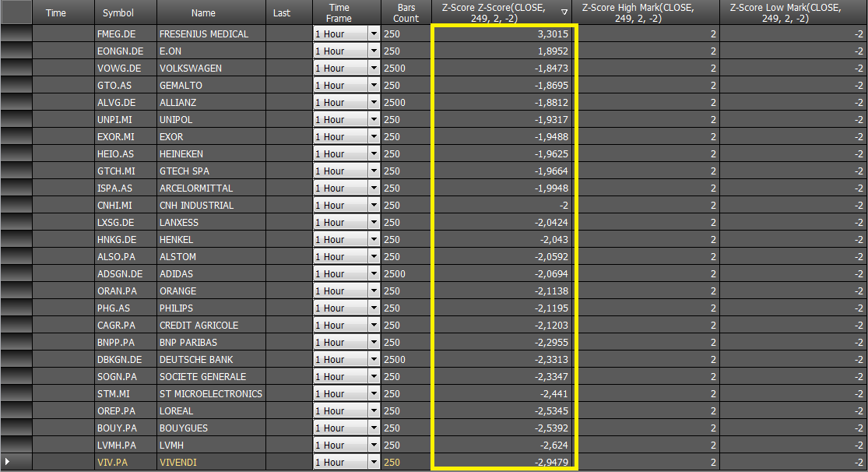Open the Time Frame dropdown for VIVENDI row
The height and width of the screenshot is (472, 868).
click(374, 462)
